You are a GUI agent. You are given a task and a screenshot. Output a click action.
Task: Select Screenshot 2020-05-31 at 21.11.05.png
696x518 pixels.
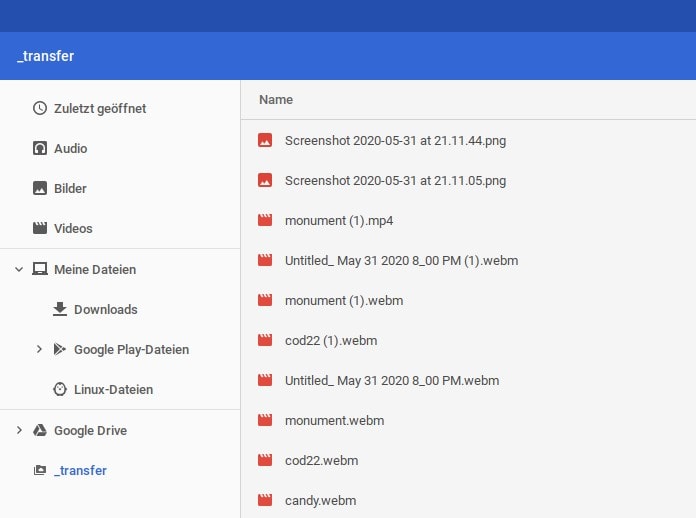point(395,181)
